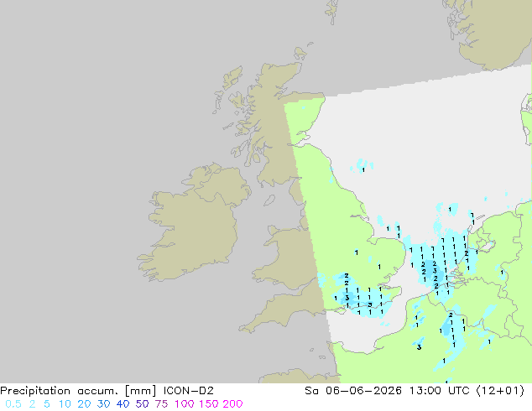
Task: Click the legend value 20
Action: (x=84, y=404)
